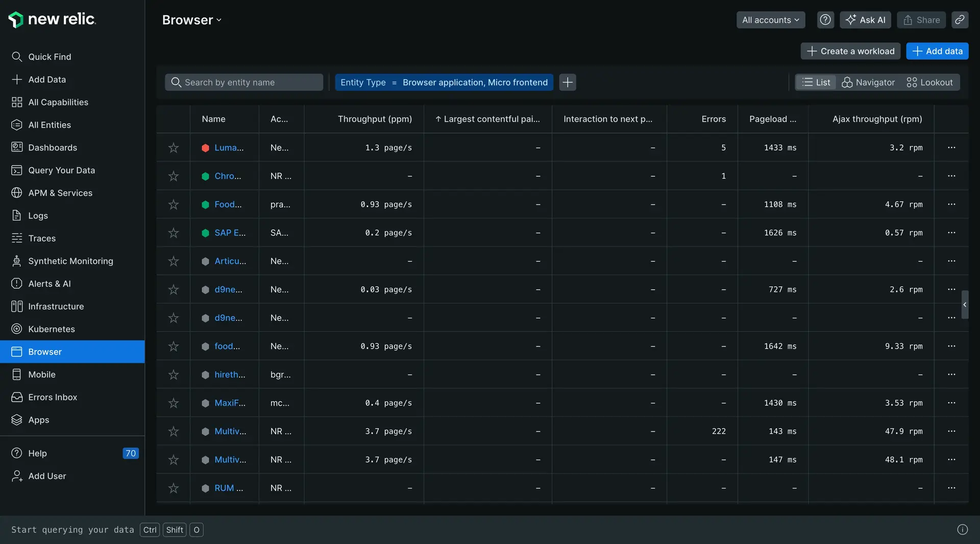Open the All accounts dropdown
Screen dimensions: 980x544
[x=770, y=20]
